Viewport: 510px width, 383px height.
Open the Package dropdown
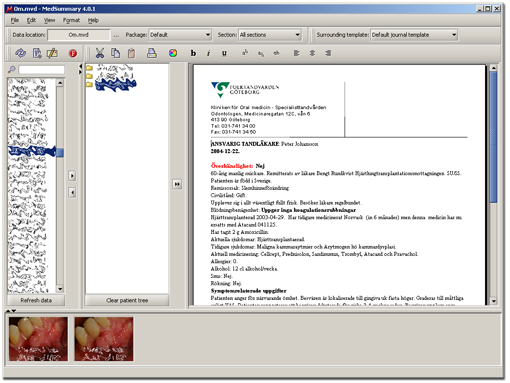[x=180, y=35]
